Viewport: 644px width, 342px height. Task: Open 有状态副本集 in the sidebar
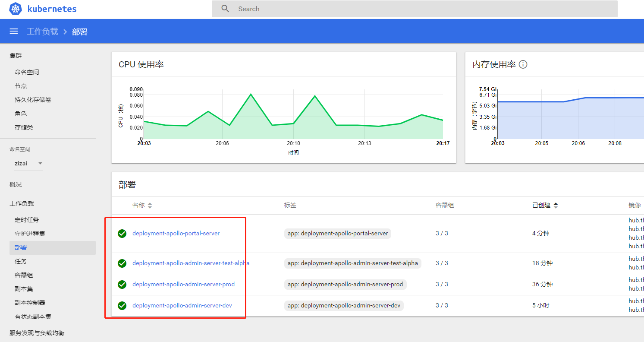[33, 317]
